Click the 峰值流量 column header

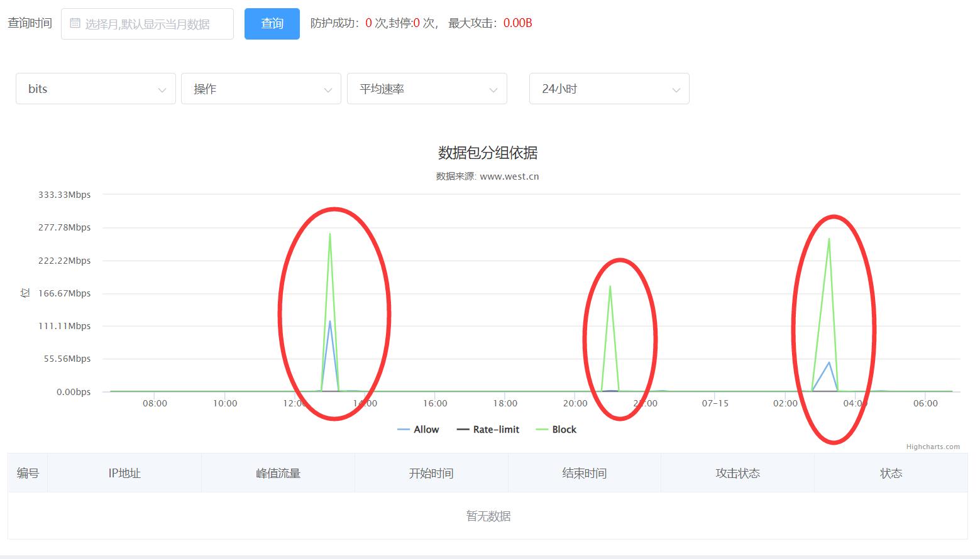278,474
